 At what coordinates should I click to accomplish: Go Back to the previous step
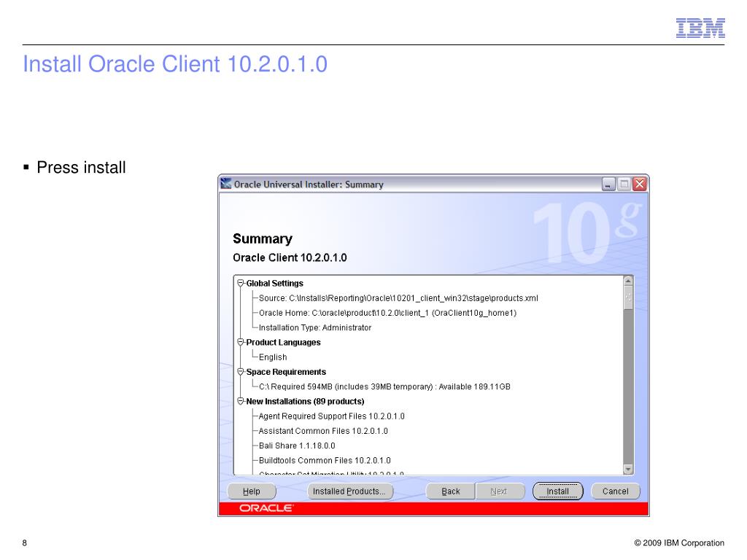[450, 491]
